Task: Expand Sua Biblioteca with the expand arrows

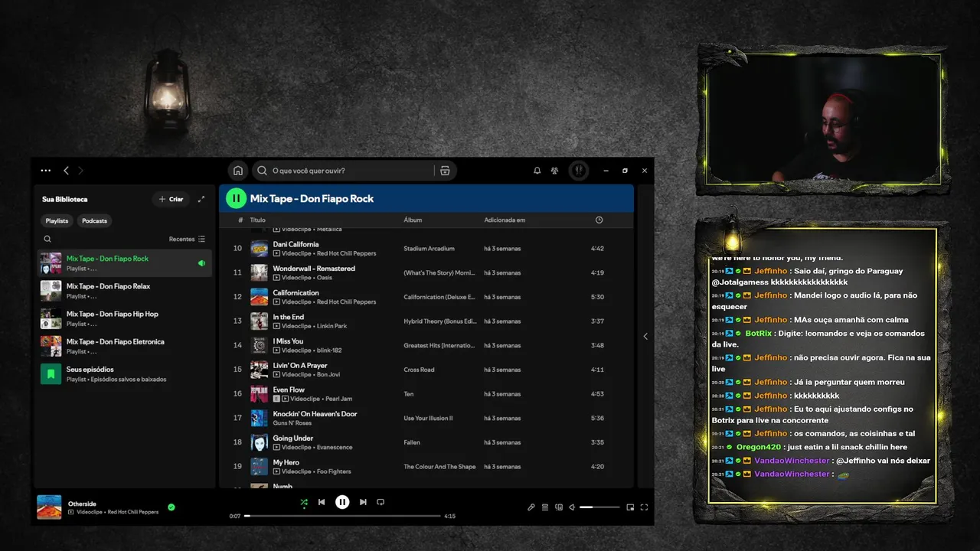Action: pos(201,199)
